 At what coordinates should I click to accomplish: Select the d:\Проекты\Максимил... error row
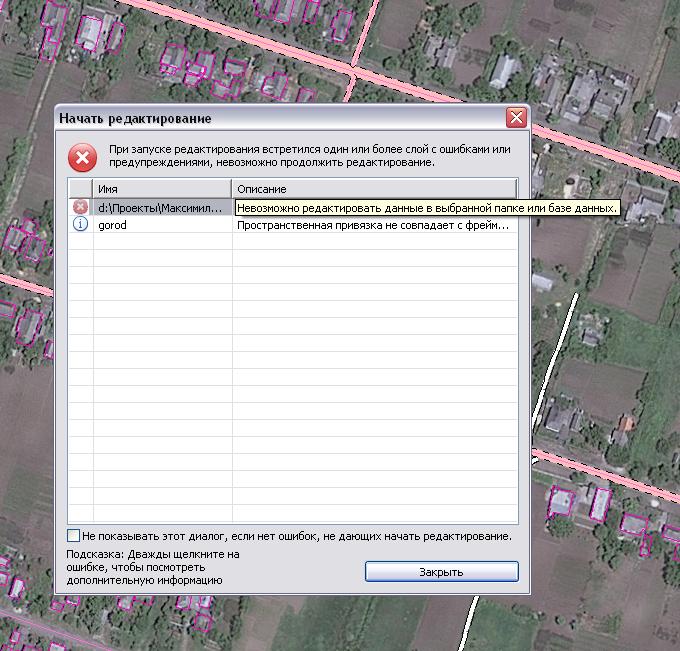(x=293, y=207)
